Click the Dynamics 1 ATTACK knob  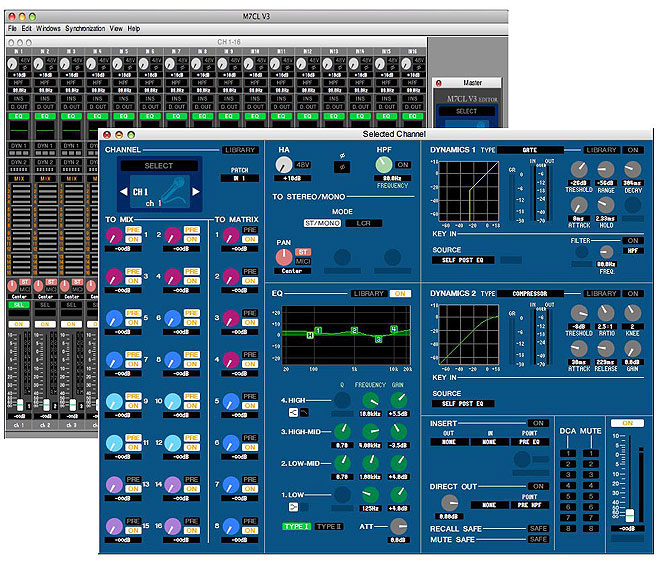[x=579, y=205]
